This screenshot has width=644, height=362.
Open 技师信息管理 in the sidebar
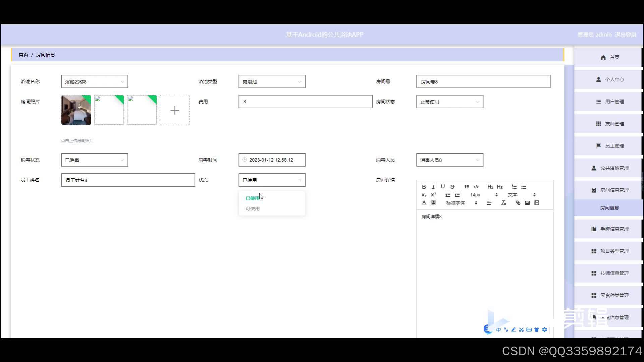[608, 273]
